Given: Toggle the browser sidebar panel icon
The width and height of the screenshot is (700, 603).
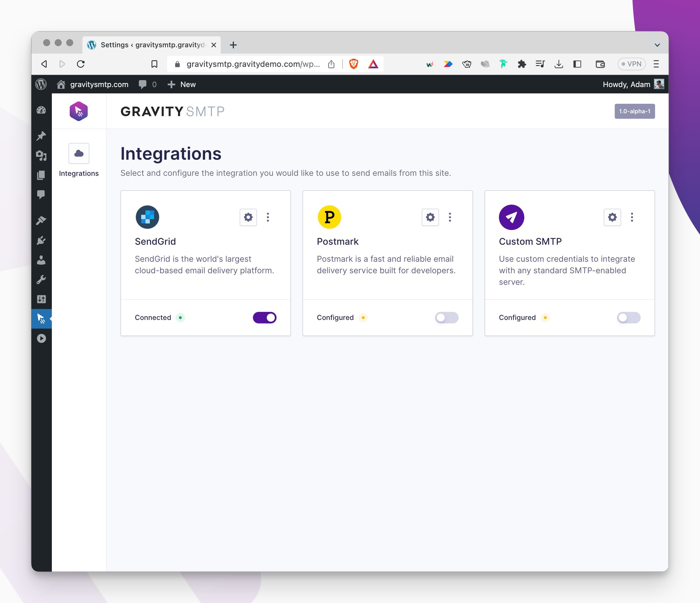Looking at the screenshot, I should [577, 64].
